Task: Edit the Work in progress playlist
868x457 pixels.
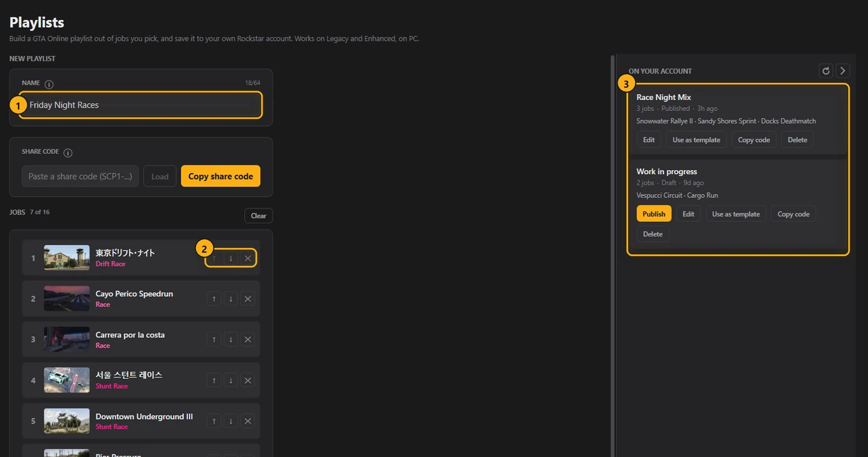Action: click(x=688, y=214)
